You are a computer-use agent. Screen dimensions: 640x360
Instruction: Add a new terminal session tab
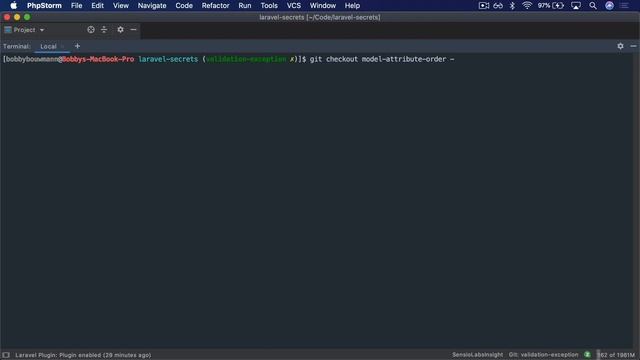click(77, 46)
